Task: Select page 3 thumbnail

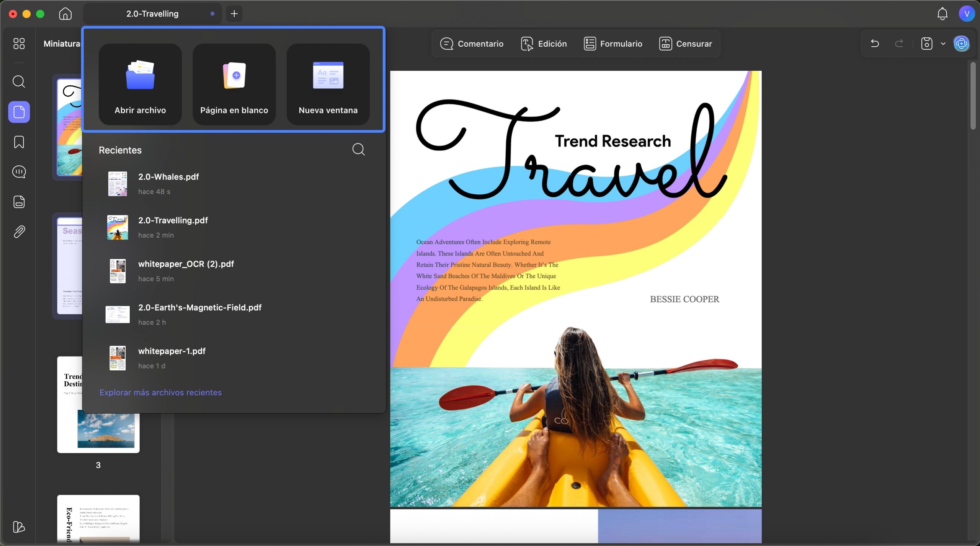Action: pyautogui.click(x=98, y=404)
